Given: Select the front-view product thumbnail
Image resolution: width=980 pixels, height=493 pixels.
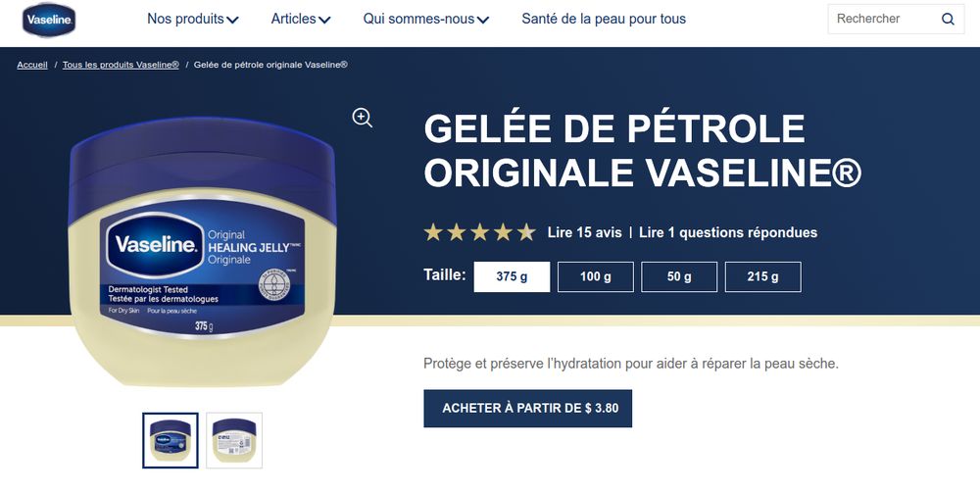Looking at the screenshot, I should [x=170, y=440].
